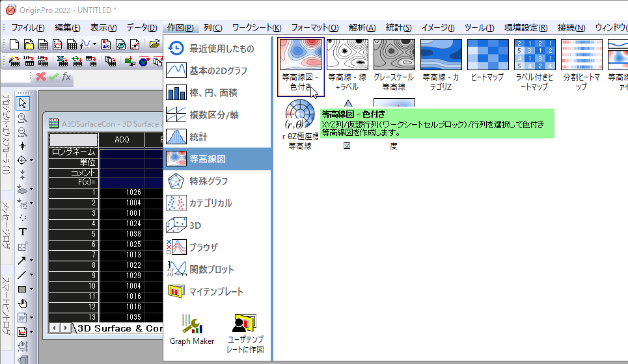Viewport: 628px width, 364px height.
Task: Click the fx function button
Action: coord(66,77)
